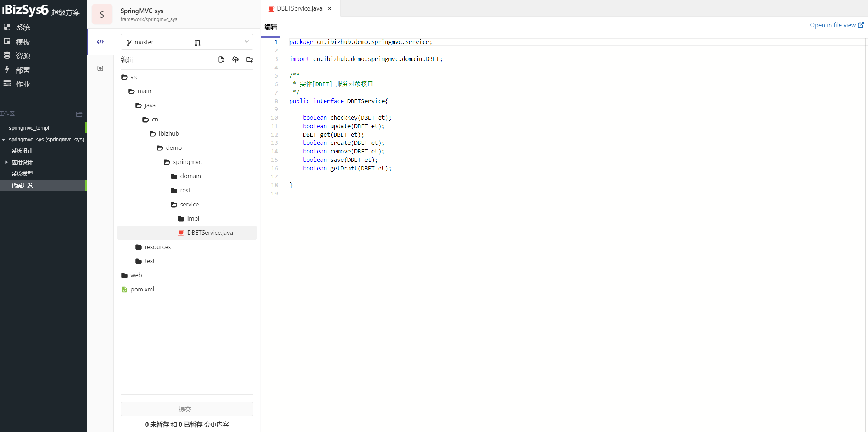Click the import statement line
This screenshot has height=432, width=868.
point(366,59)
